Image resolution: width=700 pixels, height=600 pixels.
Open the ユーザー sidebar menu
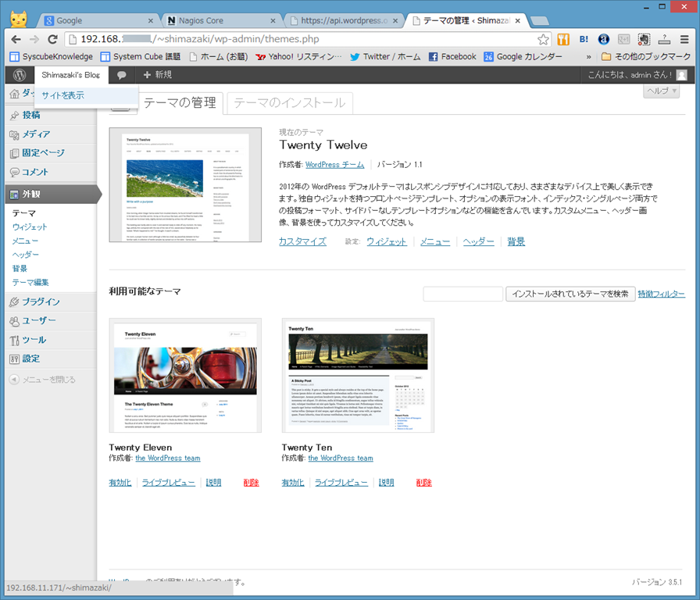pyautogui.click(x=51, y=320)
